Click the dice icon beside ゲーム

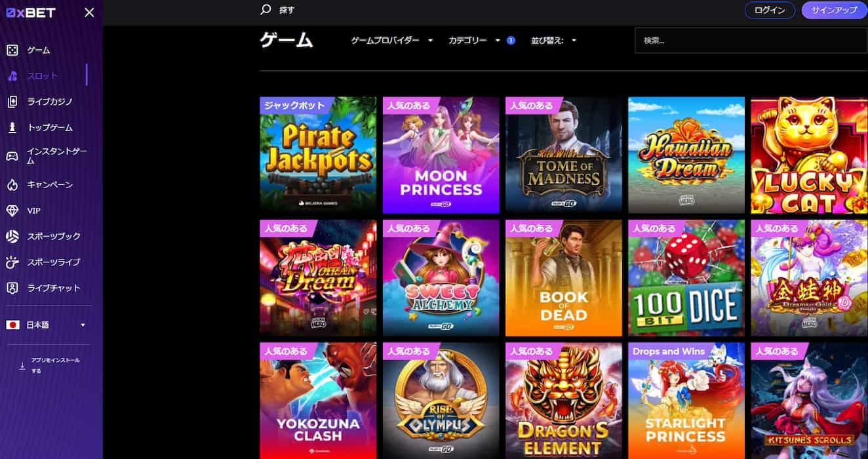coord(12,50)
